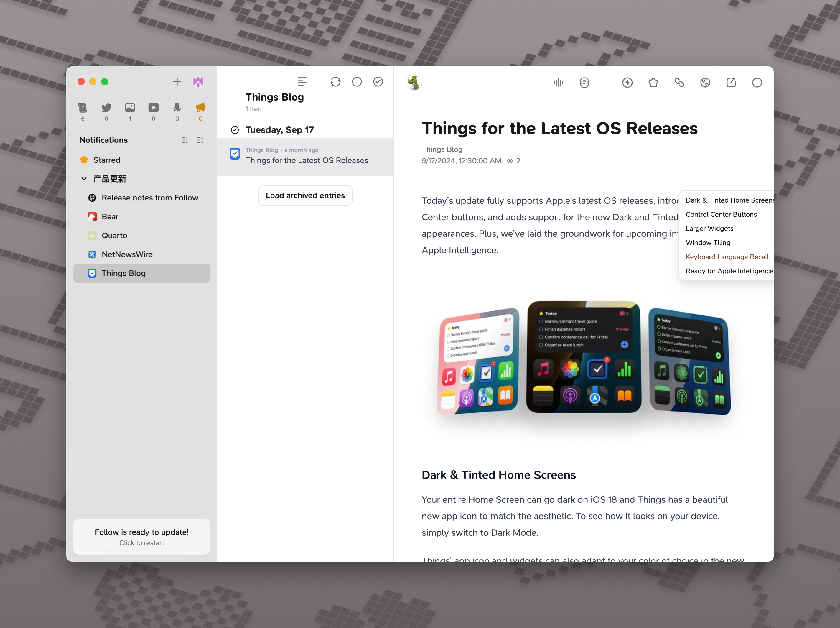Collapse the 产品更新 folder
The image size is (840, 628).
coord(84,179)
